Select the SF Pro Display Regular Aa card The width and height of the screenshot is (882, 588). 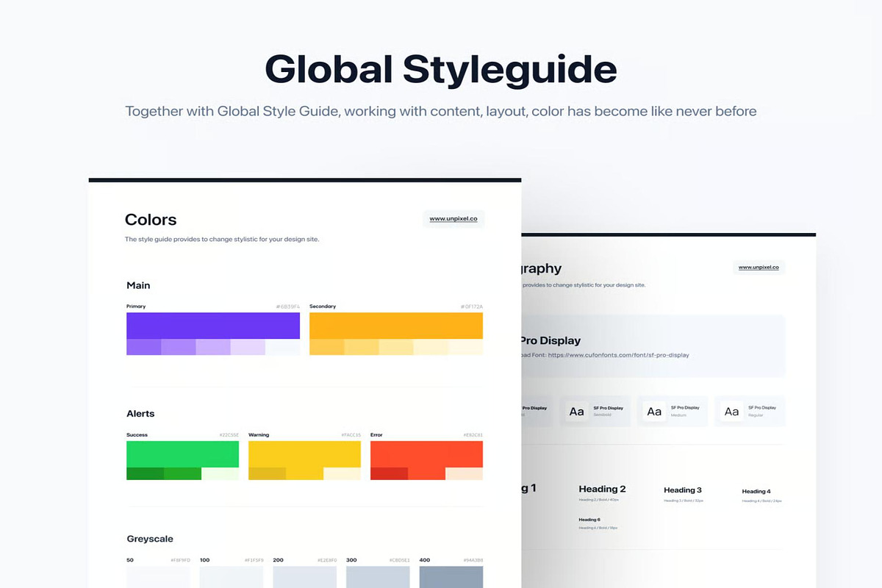pyautogui.click(x=750, y=412)
